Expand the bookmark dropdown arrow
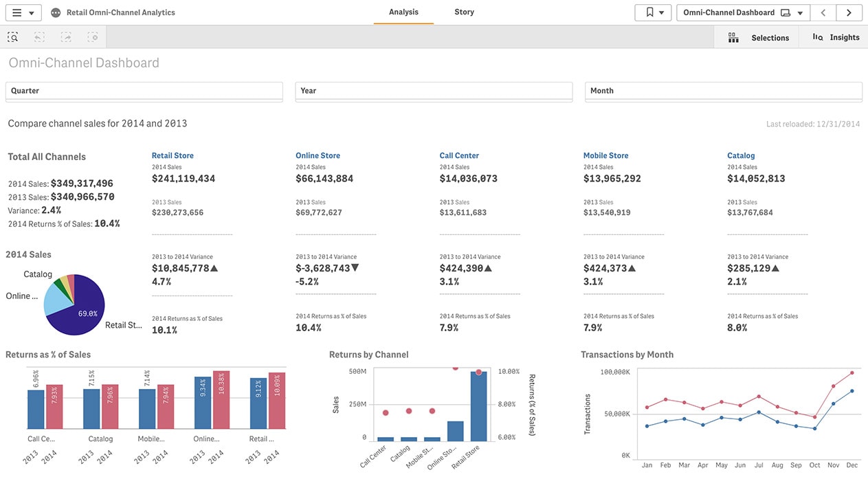 click(661, 12)
